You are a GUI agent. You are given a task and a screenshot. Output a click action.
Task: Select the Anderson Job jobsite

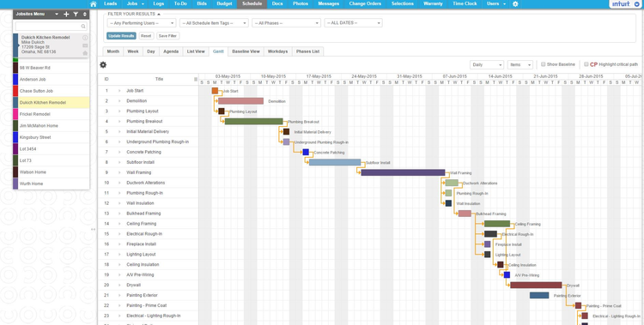(52, 80)
